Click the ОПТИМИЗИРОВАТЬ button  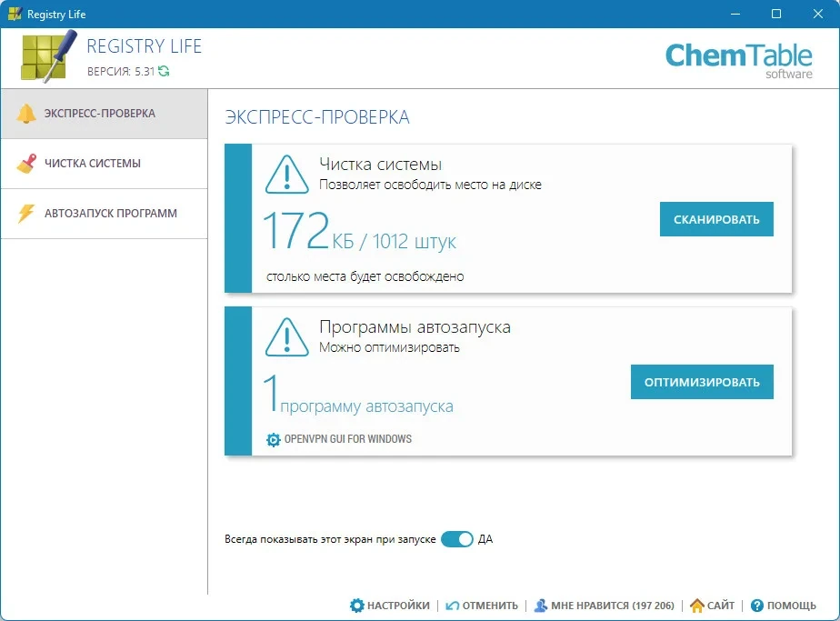point(702,382)
